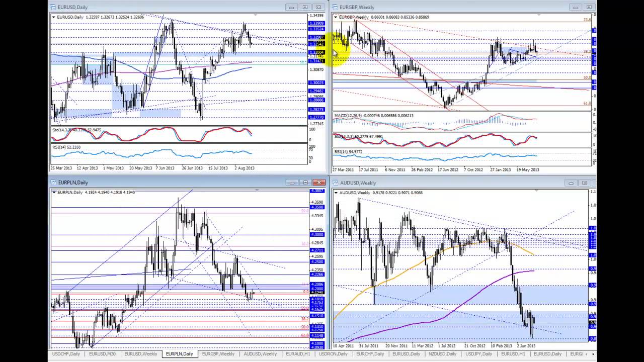Click the 10 Apr 2011 date on AUDUSD chart

[x=343, y=345]
